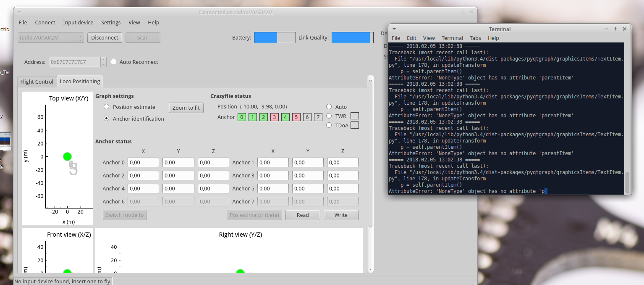Click the Address field stepper arrows
The width and height of the screenshot is (644, 285).
tap(103, 62)
